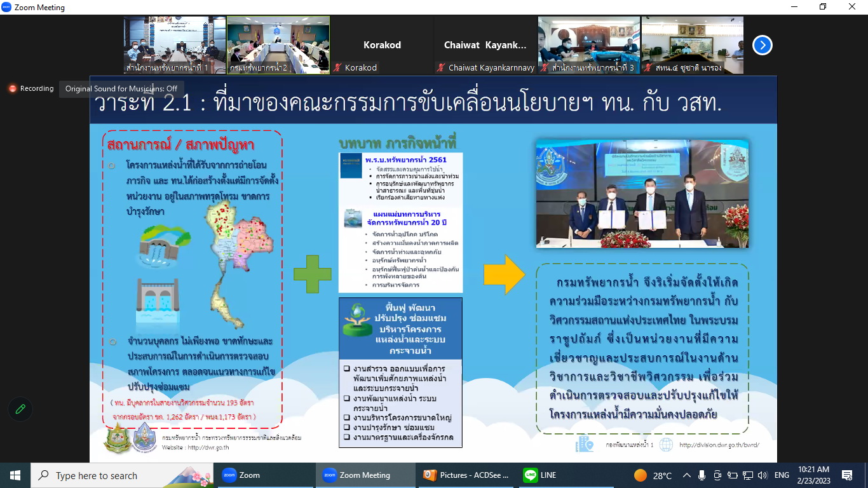Click the microphone tray icon
The height and width of the screenshot is (488, 868).
(x=702, y=475)
